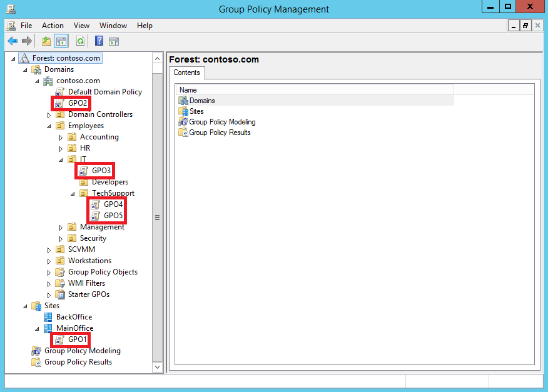Click the GPO3 link icon under IT
The height and width of the screenshot is (392, 548).
tap(84, 171)
